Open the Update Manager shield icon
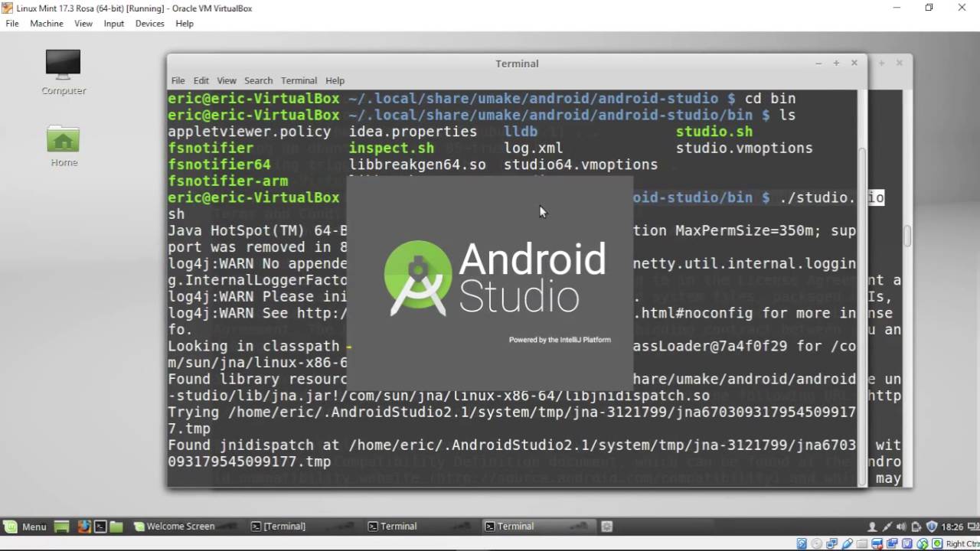Viewport: 980px width, 551px height. pos(932,527)
